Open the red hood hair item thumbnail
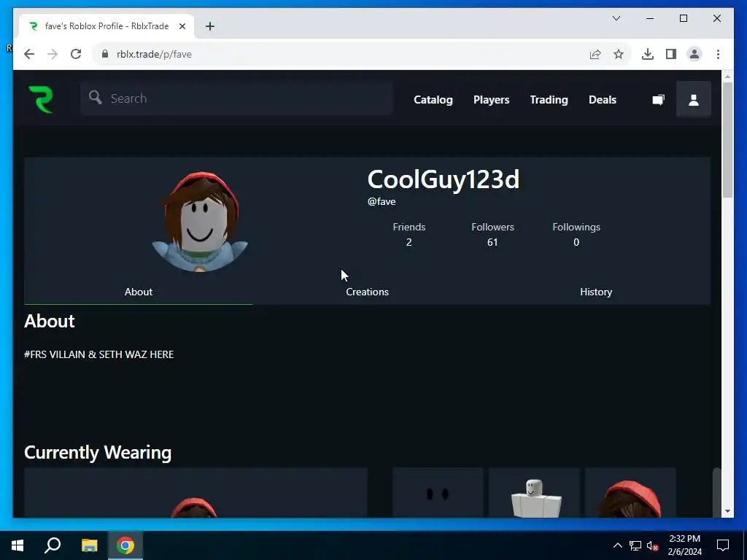The image size is (747, 560). 630,492
